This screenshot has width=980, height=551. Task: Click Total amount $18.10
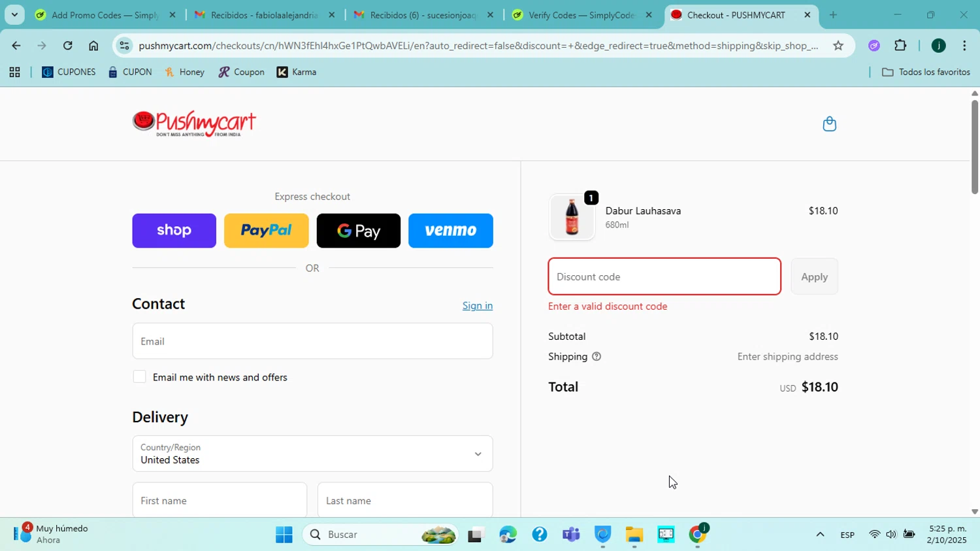[820, 387]
